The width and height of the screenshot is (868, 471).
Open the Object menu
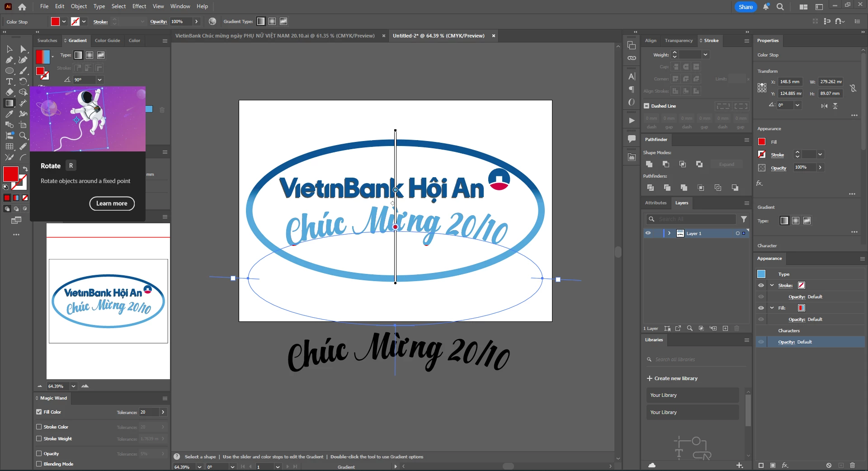tap(79, 6)
